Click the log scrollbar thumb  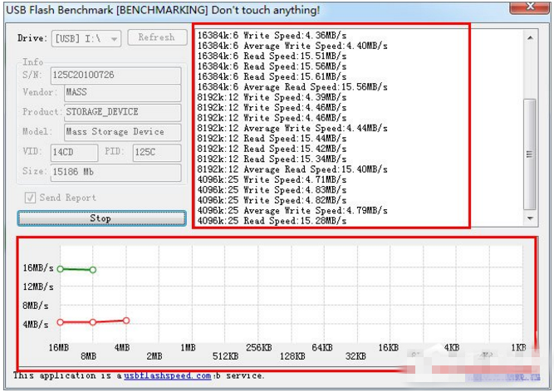(x=530, y=154)
